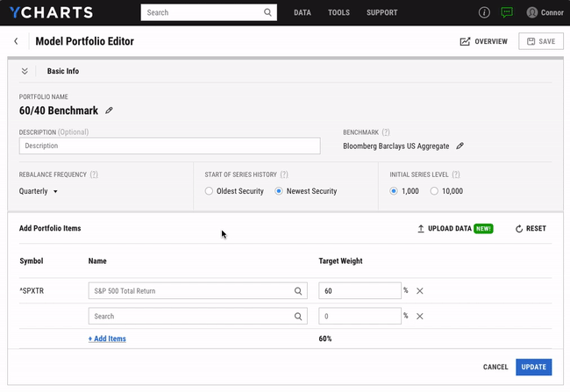Click search icon in S&P 500 row
The height and width of the screenshot is (392, 570).
click(298, 291)
